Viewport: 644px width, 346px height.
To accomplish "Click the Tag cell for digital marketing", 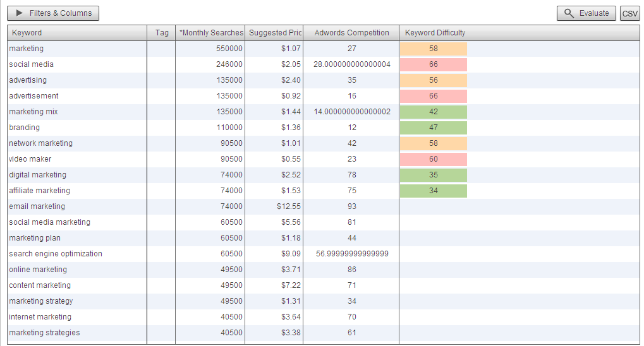I will pyautogui.click(x=161, y=175).
